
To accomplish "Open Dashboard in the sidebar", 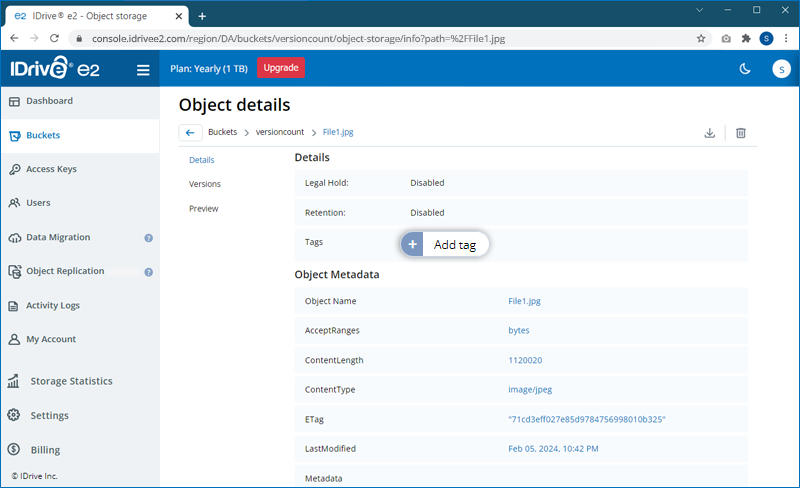I will [x=49, y=101].
